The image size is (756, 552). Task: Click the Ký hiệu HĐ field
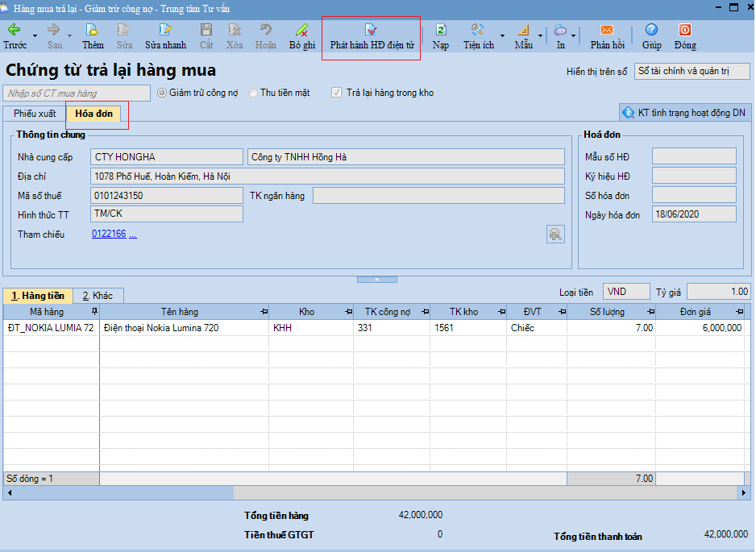pyautogui.click(x=694, y=176)
